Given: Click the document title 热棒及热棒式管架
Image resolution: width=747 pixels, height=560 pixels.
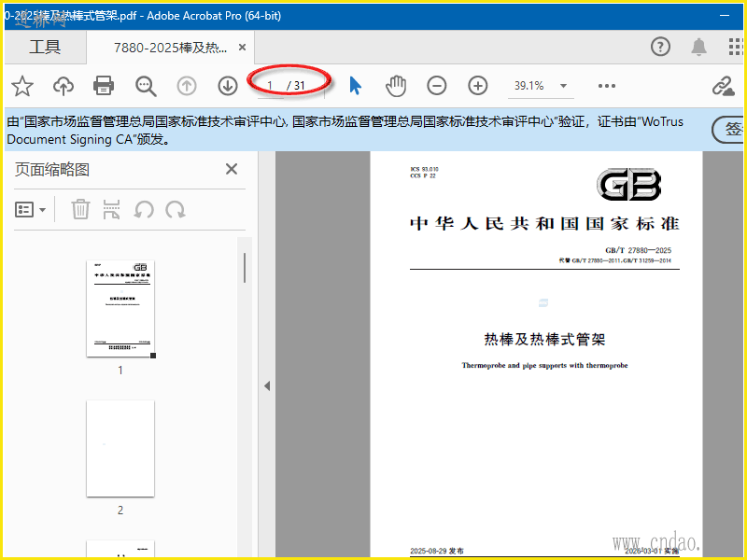Looking at the screenshot, I should click(544, 340).
